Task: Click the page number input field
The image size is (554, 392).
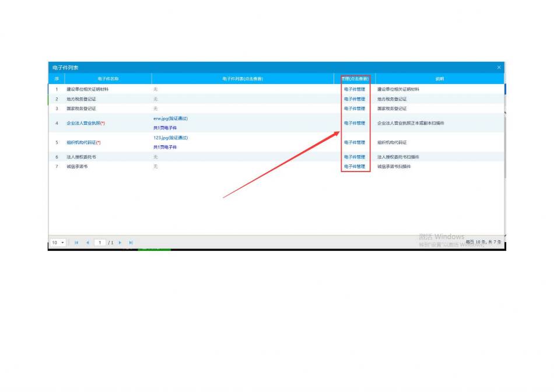Action: click(x=100, y=243)
